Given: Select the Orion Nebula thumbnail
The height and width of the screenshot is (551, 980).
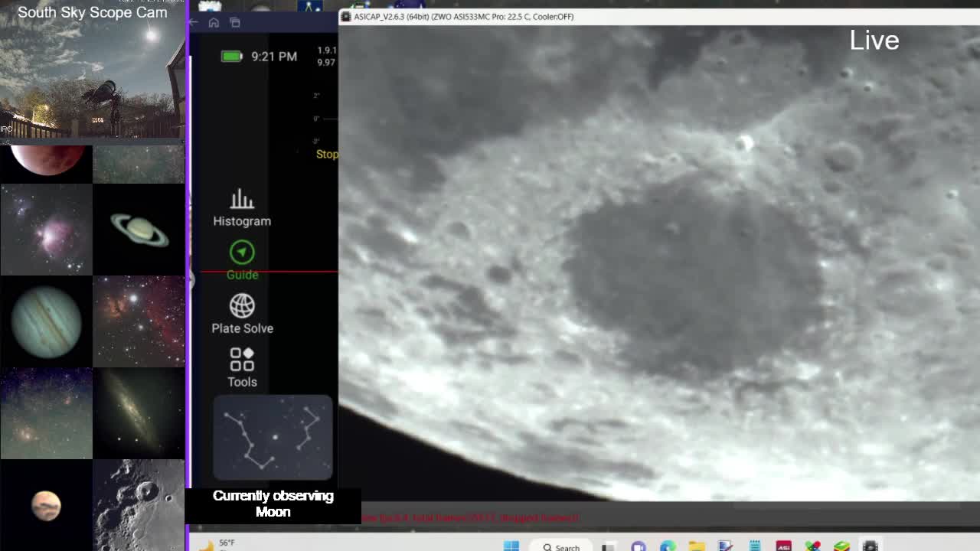Looking at the screenshot, I should (46, 230).
